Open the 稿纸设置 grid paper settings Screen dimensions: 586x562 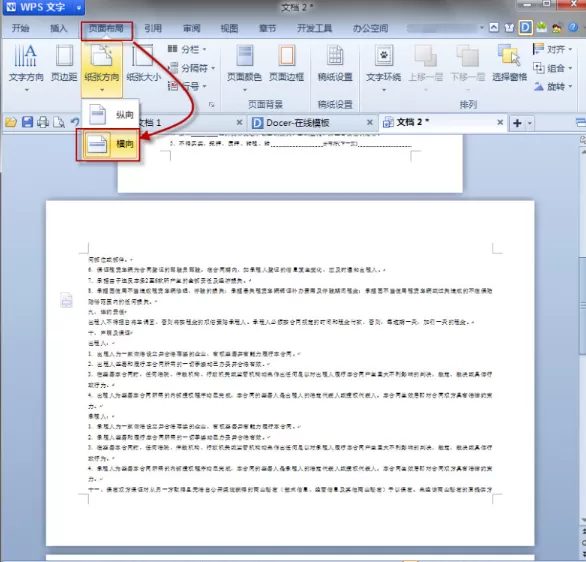click(335, 64)
